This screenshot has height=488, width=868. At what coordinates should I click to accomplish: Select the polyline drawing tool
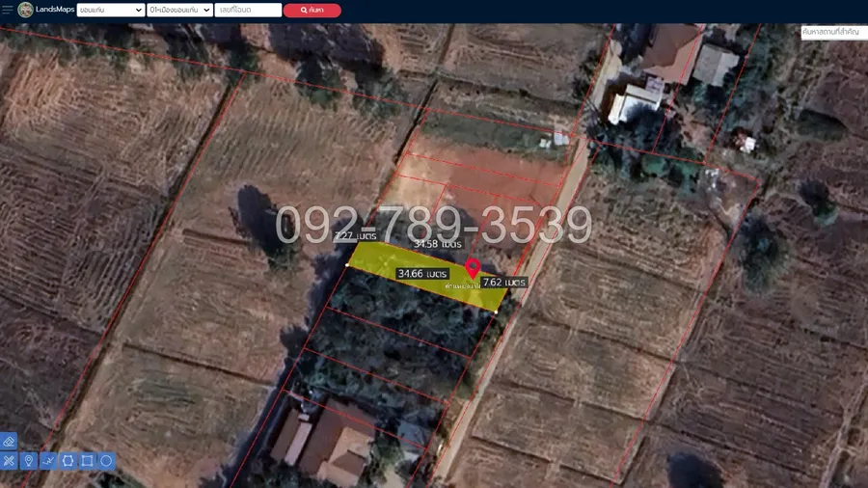pyautogui.click(x=48, y=461)
